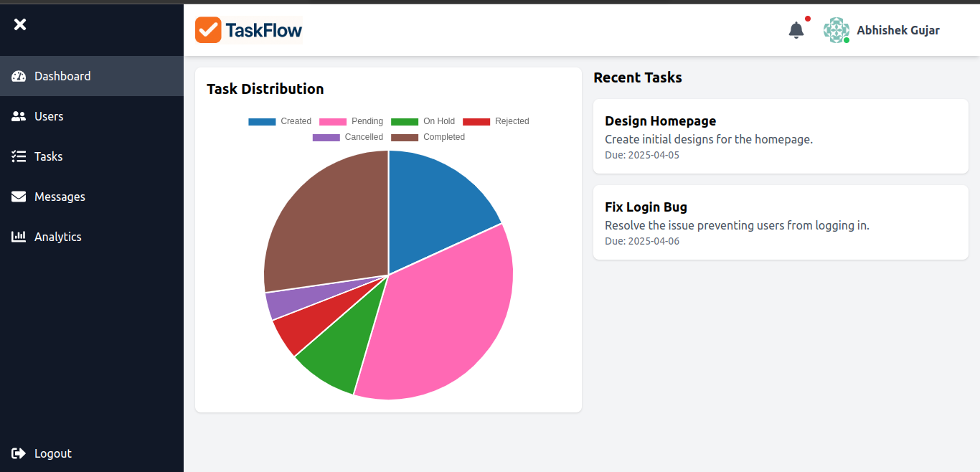Screen dimensions: 980x472
Task: Click Abhishek Gujar's profile avatar
Action: (836, 30)
